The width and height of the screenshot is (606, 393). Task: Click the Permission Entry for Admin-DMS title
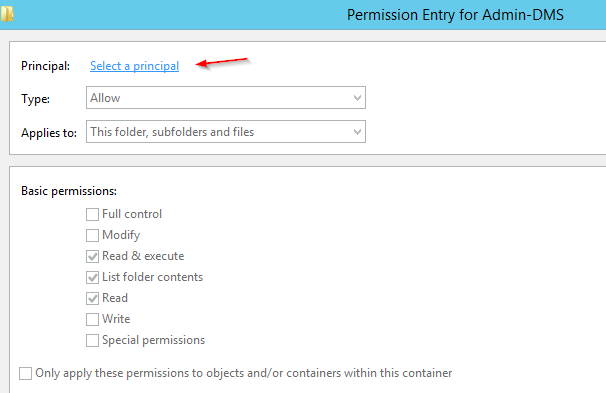point(455,15)
